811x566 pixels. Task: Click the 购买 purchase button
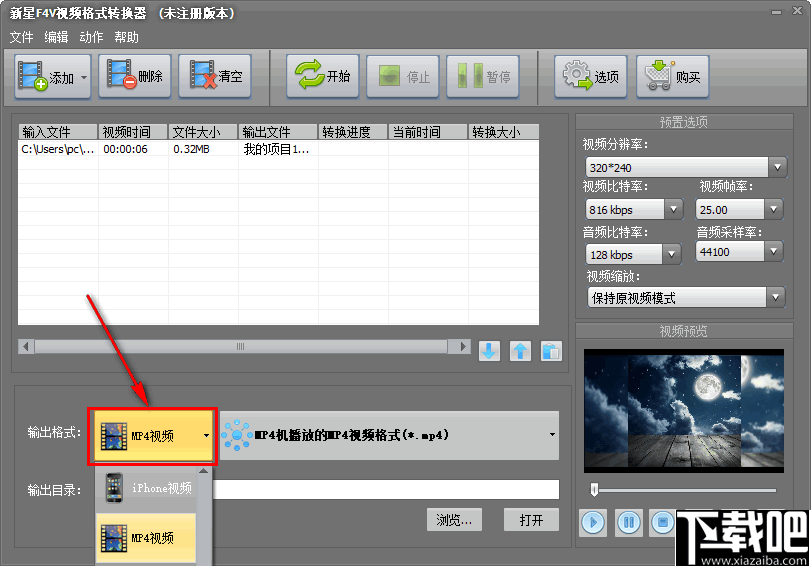(672, 76)
